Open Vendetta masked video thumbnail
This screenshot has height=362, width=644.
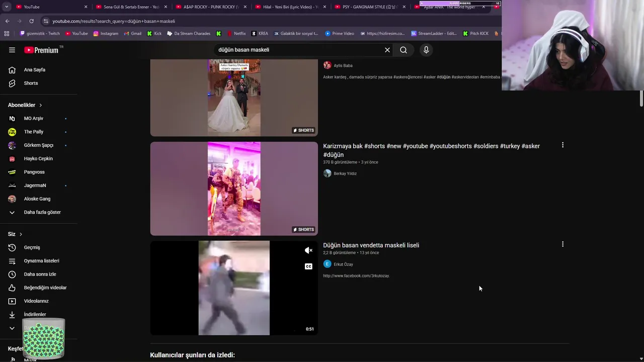(x=234, y=288)
